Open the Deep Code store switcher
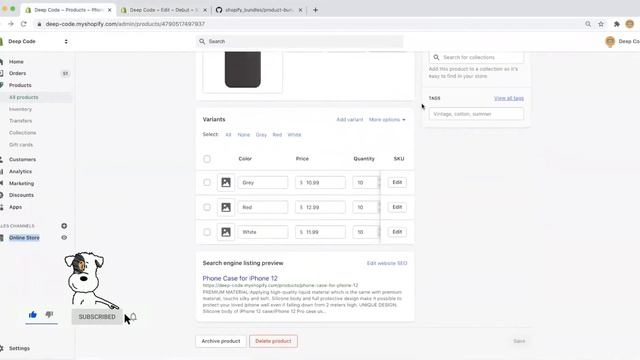 click(x=37, y=41)
